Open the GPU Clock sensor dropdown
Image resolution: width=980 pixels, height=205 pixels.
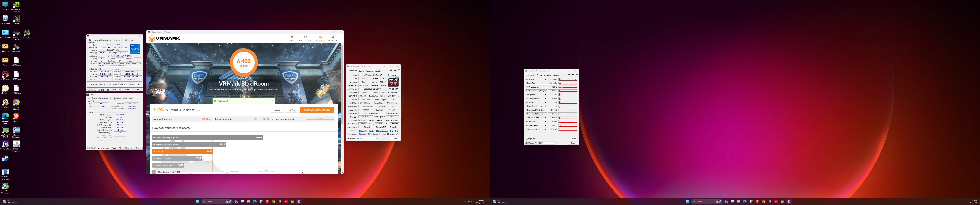point(546,79)
